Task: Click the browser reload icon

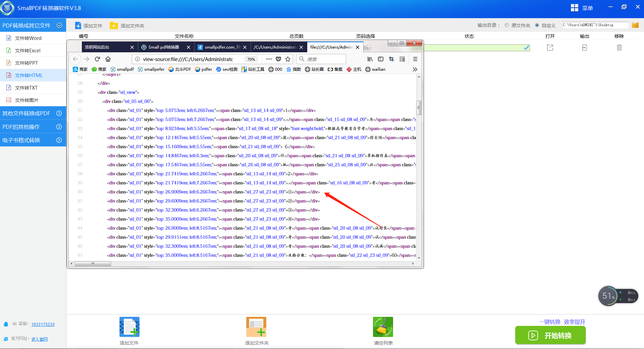Action: (x=97, y=59)
